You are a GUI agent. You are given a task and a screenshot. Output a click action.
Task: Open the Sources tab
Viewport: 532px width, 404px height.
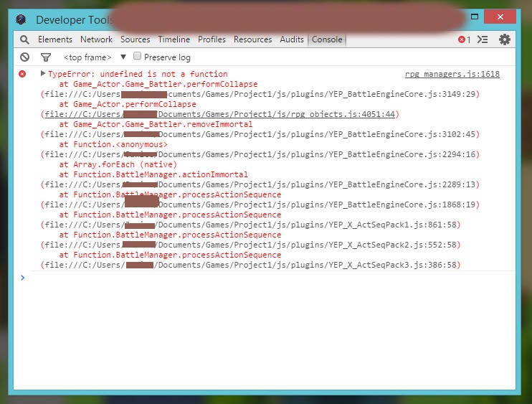[x=135, y=39]
